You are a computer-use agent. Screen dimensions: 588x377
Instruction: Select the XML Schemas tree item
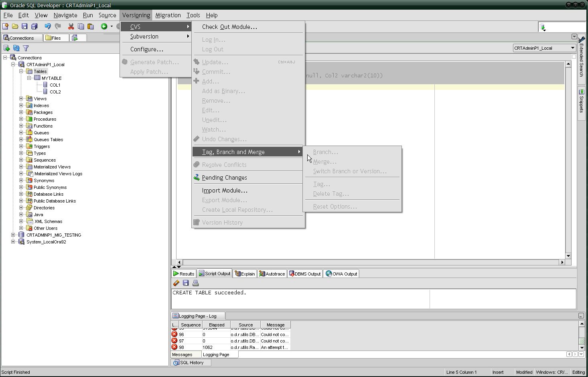[x=48, y=221]
